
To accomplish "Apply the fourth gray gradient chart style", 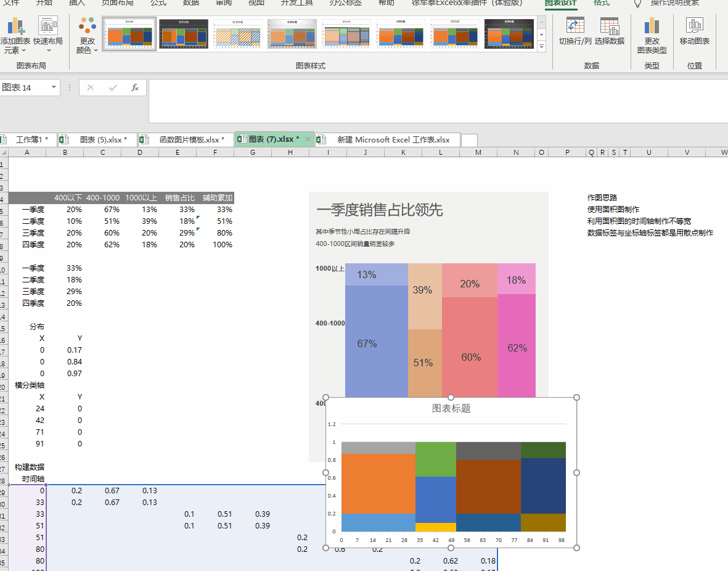I will (292, 34).
